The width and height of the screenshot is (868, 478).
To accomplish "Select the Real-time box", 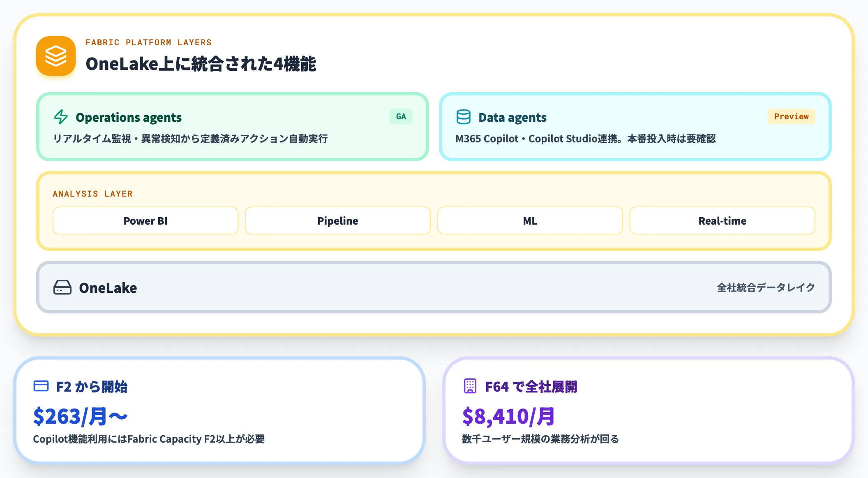I will 723,220.
